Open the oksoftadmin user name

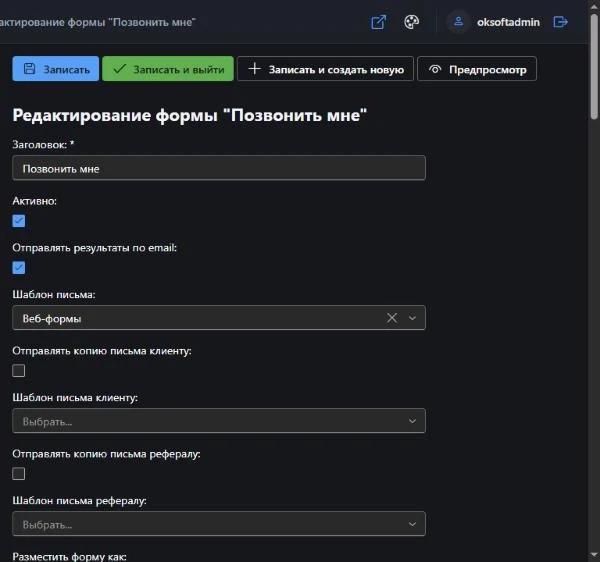[508, 22]
